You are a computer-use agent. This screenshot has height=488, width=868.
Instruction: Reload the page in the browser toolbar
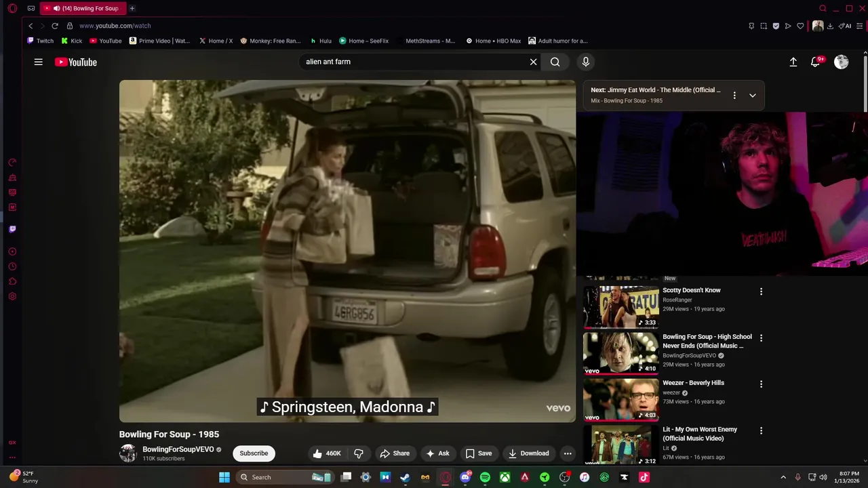55,26
